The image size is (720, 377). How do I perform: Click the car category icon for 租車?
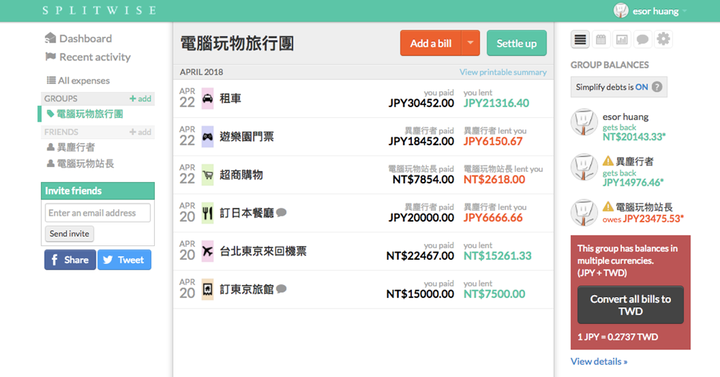click(208, 98)
